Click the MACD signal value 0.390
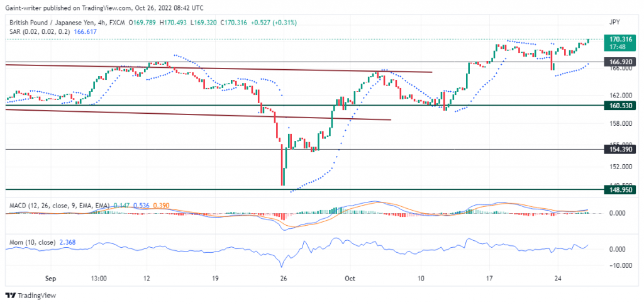Screen dimensions: 644x305 pyautogui.click(x=160, y=205)
